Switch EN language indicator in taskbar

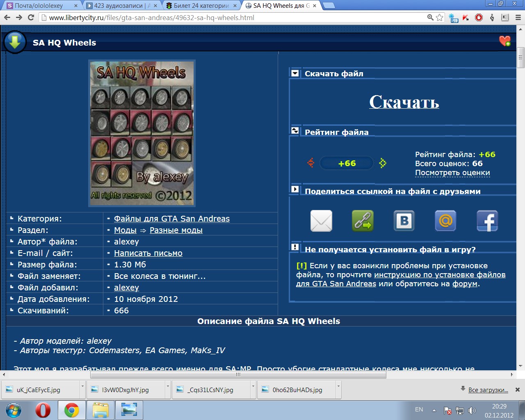[x=419, y=409]
